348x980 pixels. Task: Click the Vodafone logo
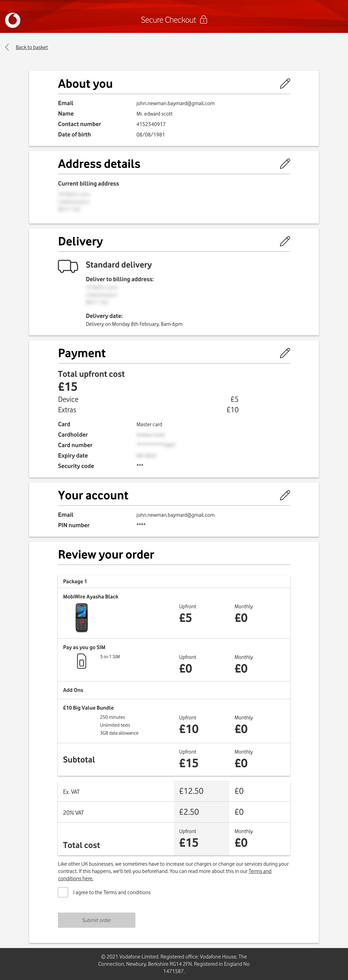[12, 20]
